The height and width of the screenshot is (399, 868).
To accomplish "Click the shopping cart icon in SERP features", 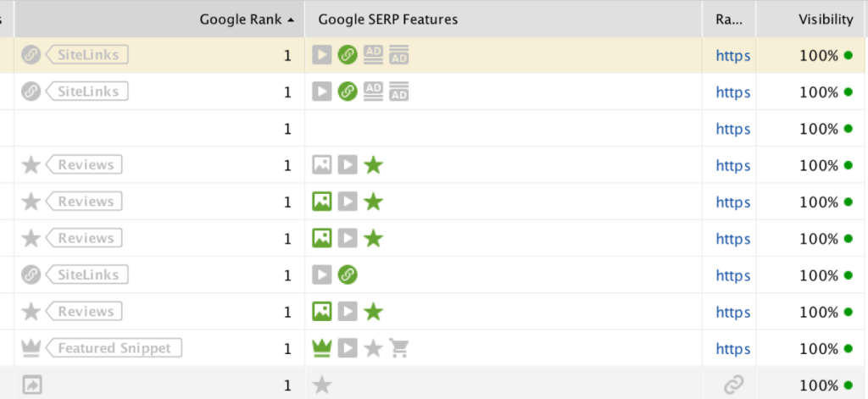I will [x=398, y=349].
